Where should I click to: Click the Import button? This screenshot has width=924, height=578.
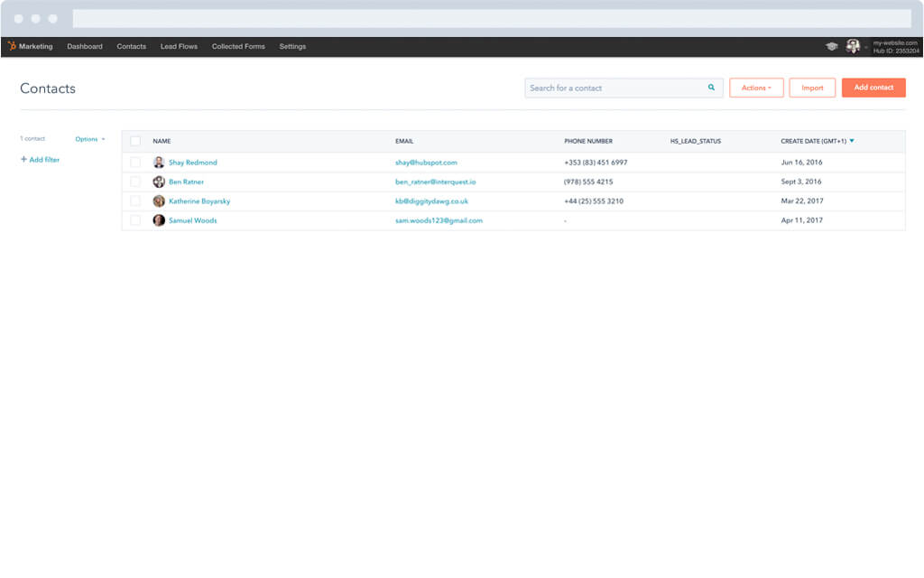tap(812, 88)
